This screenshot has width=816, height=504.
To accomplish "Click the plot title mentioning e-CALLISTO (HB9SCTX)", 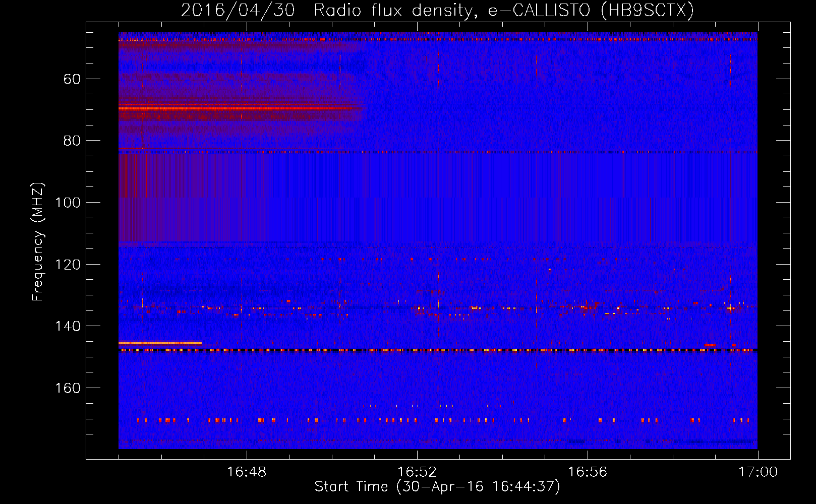I will (x=437, y=10).
